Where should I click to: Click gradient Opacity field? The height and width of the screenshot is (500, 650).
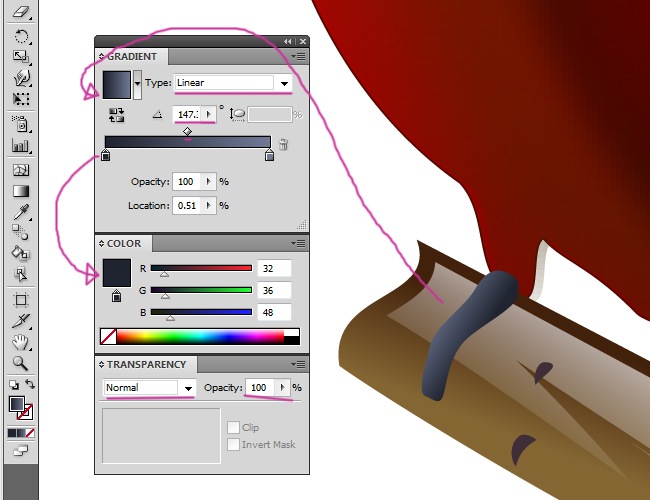coord(187,182)
